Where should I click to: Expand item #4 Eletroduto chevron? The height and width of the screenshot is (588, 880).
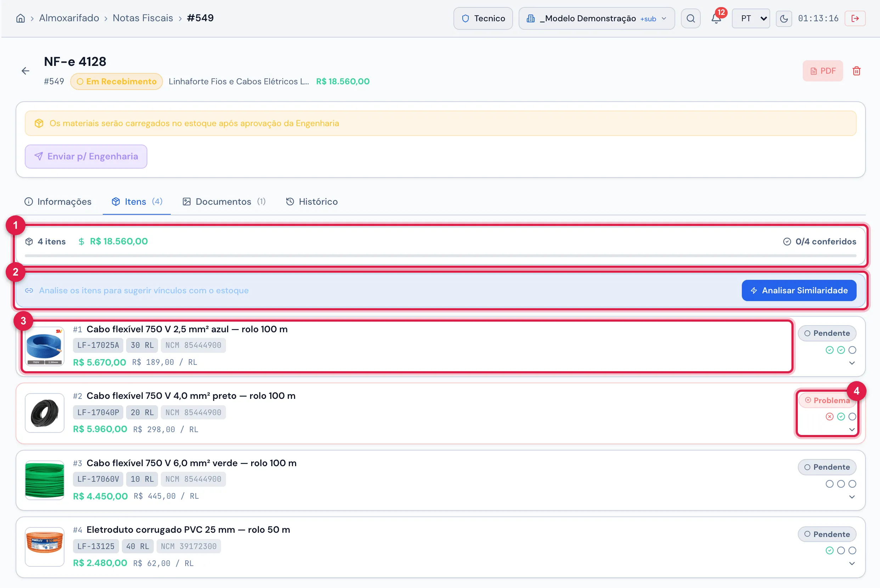[852, 564]
